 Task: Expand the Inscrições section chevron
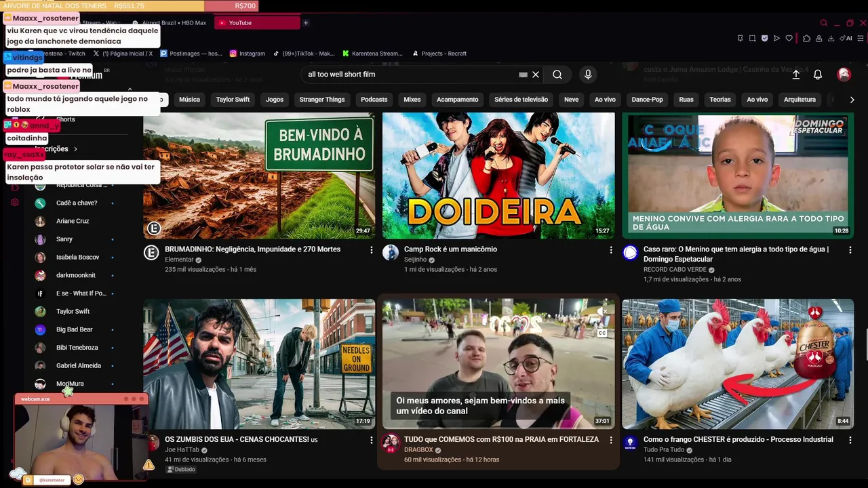[75, 149]
